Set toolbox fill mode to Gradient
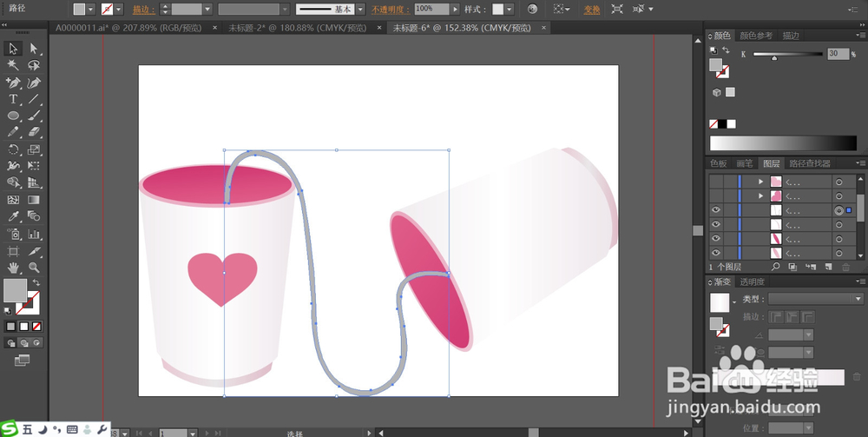Screen dimensions: 868x437 (x=23, y=326)
